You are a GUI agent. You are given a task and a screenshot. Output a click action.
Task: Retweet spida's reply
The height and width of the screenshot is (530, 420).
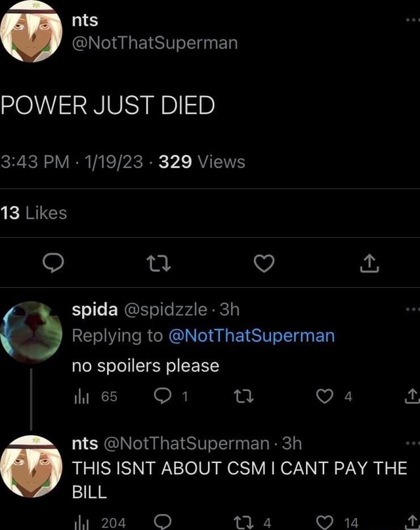243,397
